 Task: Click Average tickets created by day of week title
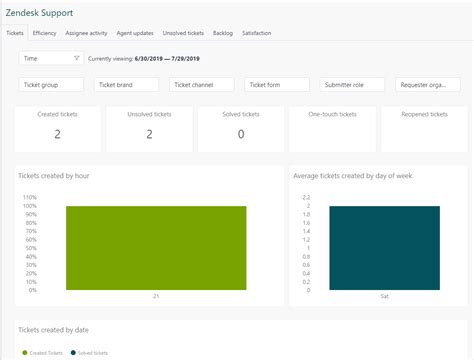353,176
